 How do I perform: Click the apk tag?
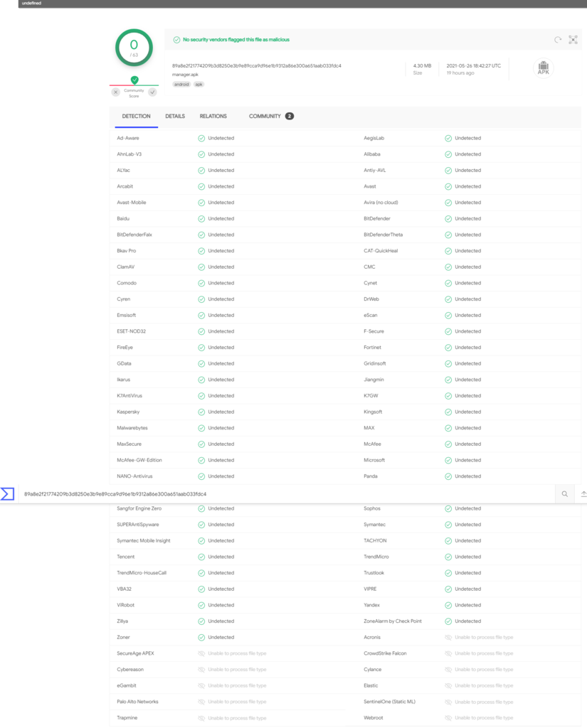(199, 84)
